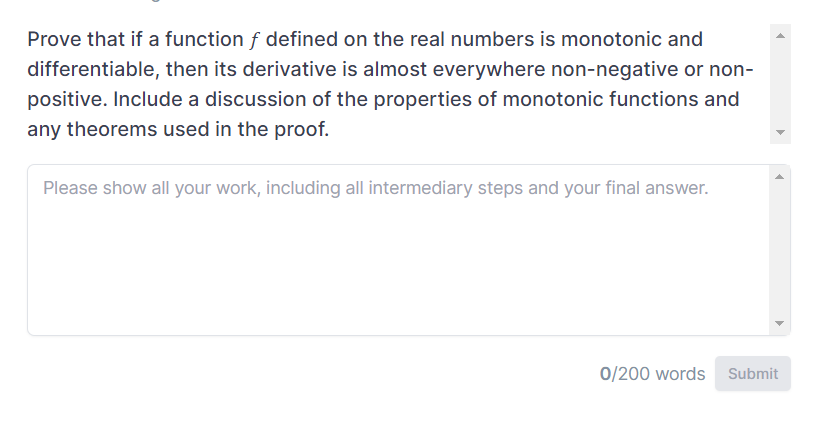This screenshot has width=827, height=427.
Task: Click the question panel's scroll-down arrow
Action: click(781, 133)
